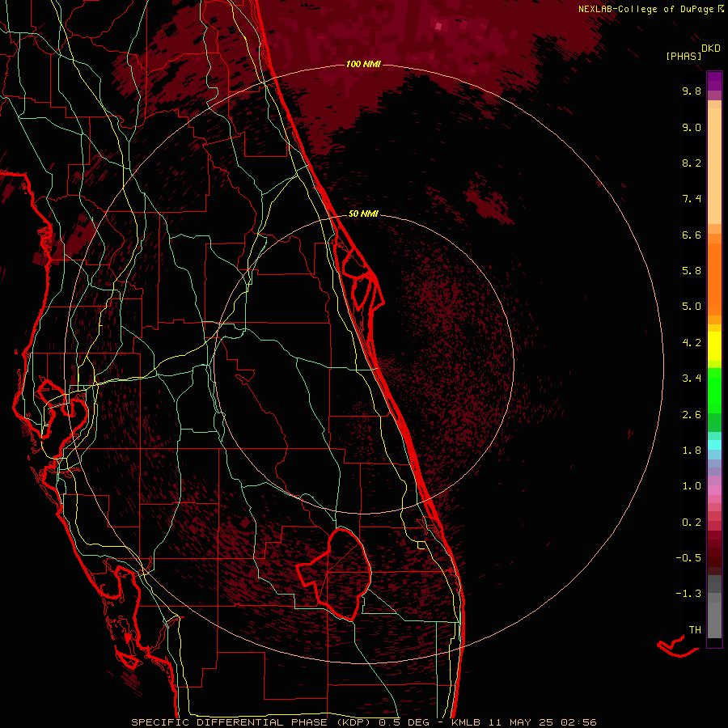Click the 1.0 scale value
This screenshot has width=728, height=728.
pos(692,486)
